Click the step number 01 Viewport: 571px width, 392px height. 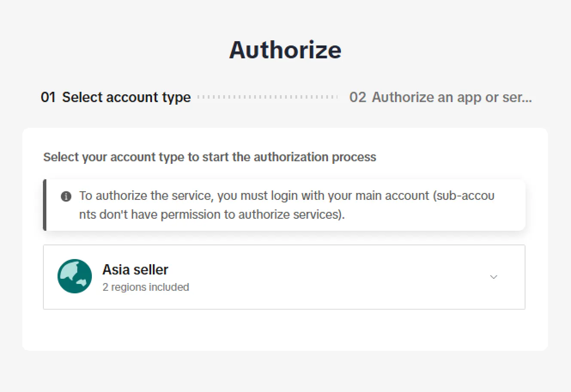(48, 97)
